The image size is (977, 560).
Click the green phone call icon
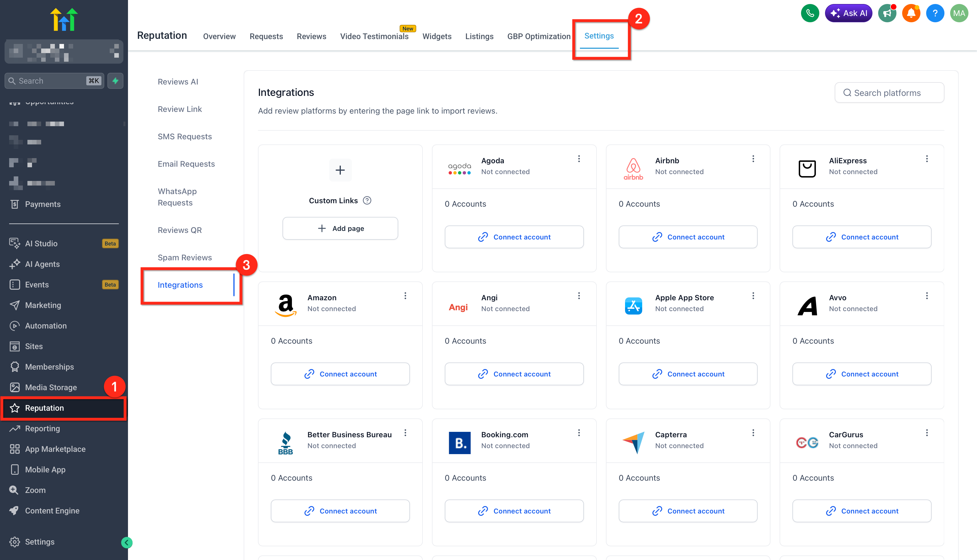click(810, 13)
